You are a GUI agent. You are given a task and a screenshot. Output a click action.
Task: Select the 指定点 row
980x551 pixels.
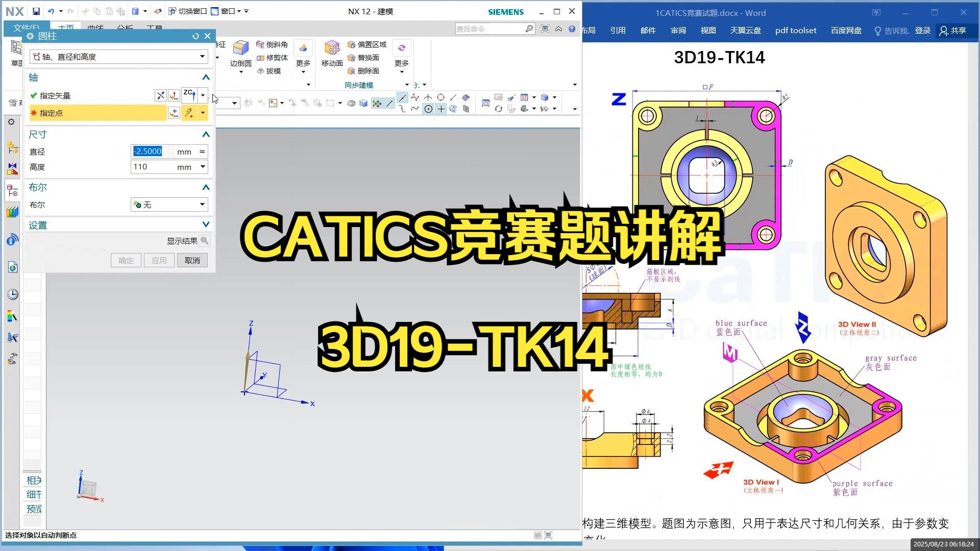[97, 113]
